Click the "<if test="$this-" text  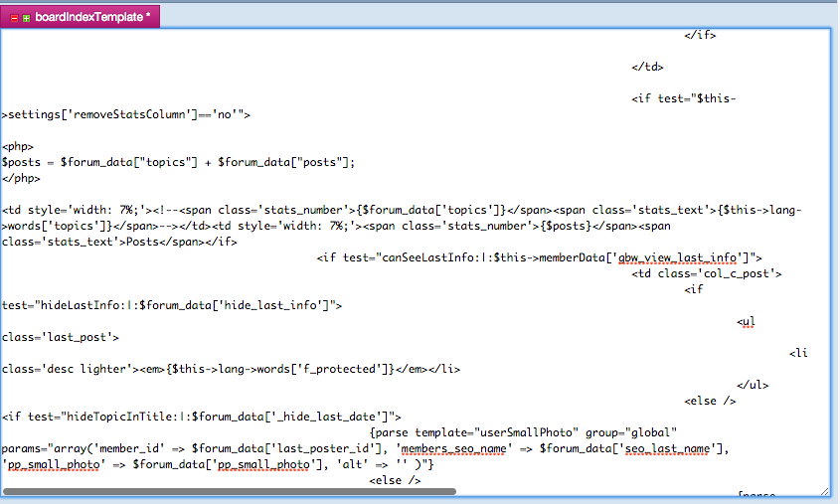click(x=684, y=98)
